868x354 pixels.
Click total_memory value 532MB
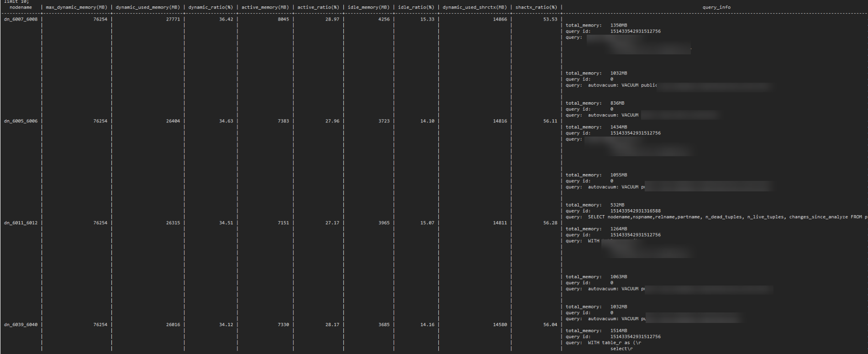(617, 205)
